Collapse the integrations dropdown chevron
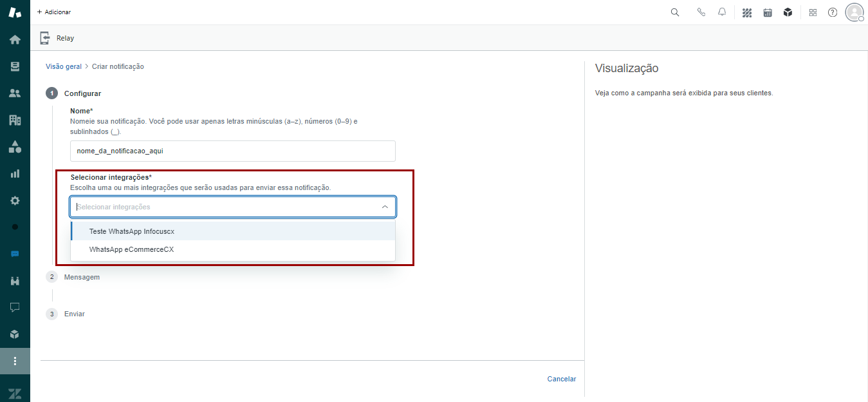Screen dimensions: 868x402 pyautogui.click(x=385, y=207)
